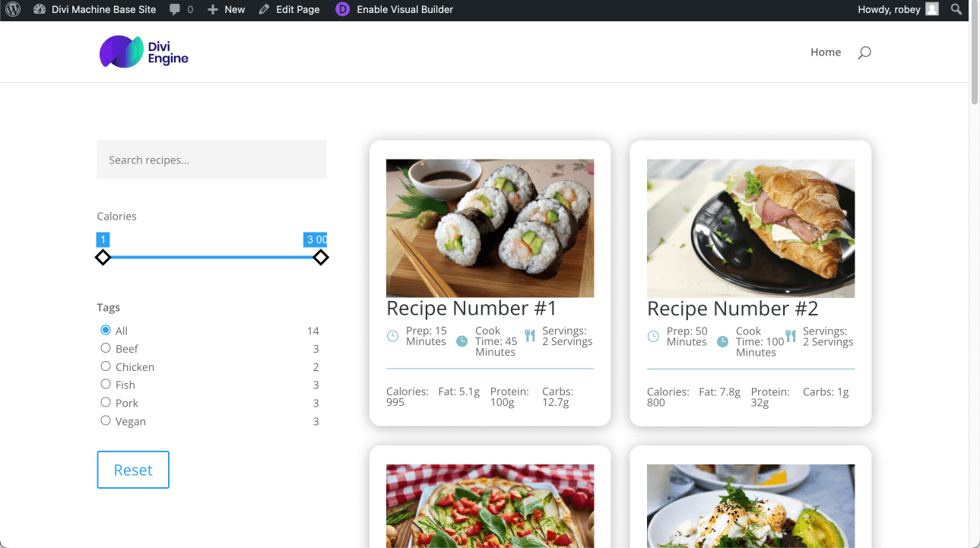980x548 pixels.
Task: Select the Vegan tag radio button
Action: pyautogui.click(x=106, y=421)
